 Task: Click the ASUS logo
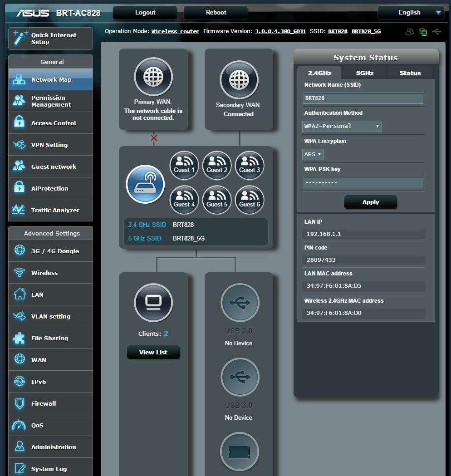pyautogui.click(x=33, y=13)
